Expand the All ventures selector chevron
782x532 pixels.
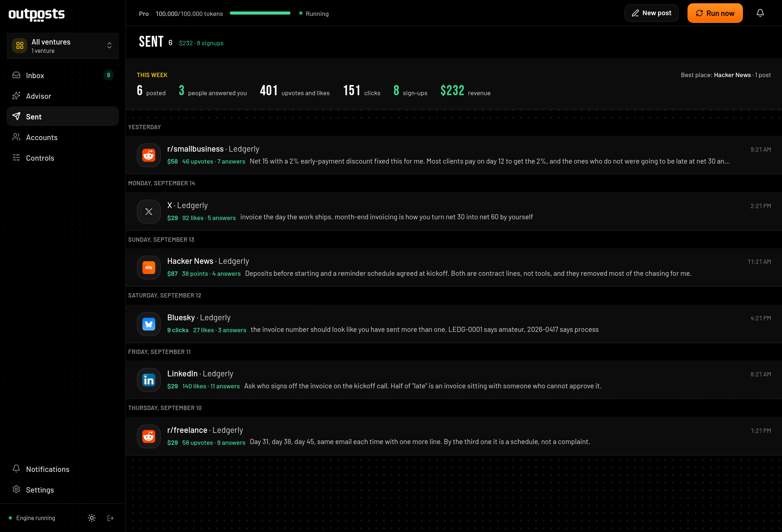[109, 46]
